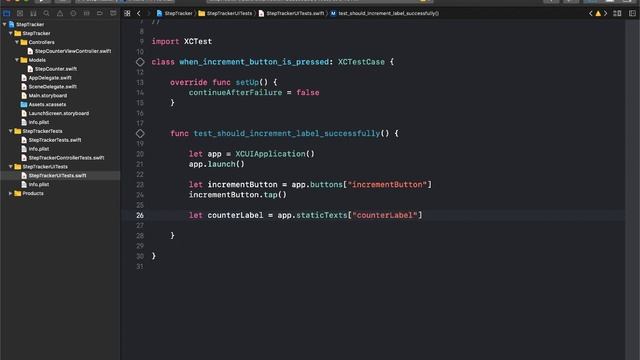Click on 'continueAfterFailure = false' line
The height and width of the screenshot is (360, 640).
click(x=254, y=93)
